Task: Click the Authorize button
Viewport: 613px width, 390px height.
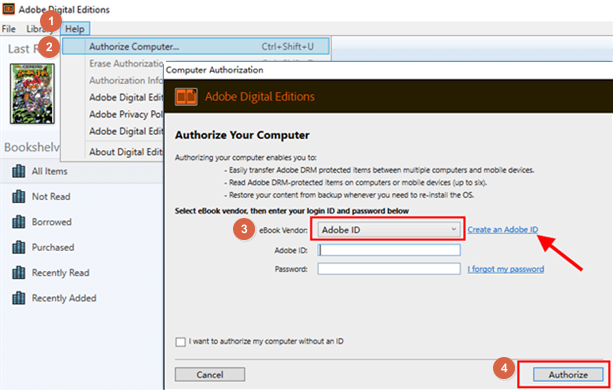Action: 568,374
